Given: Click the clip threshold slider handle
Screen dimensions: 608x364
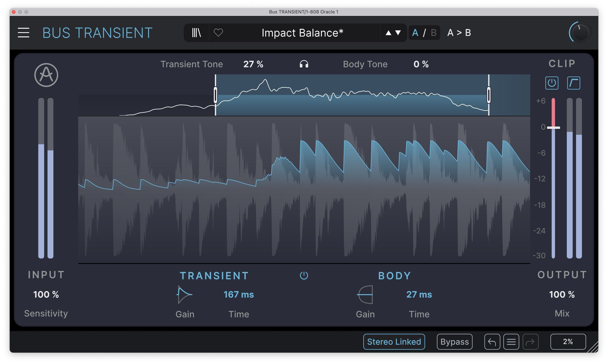Looking at the screenshot, I should tap(553, 128).
